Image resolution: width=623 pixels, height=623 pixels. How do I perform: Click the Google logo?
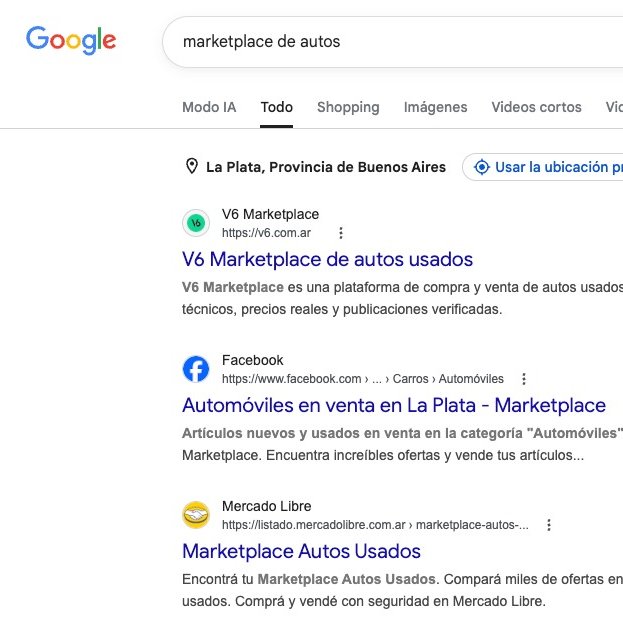(x=71, y=40)
